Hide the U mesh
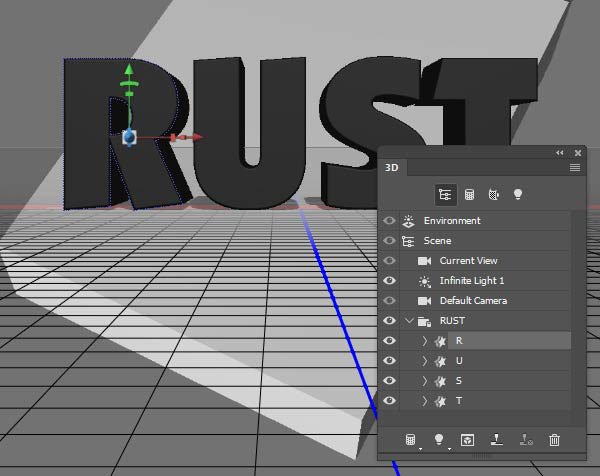 tap(389, 360)
